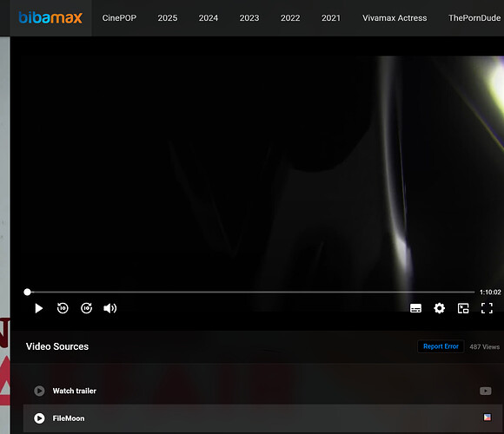504x434 pixels.
Task: Open player settings gear
Action: tap(440, 308)
